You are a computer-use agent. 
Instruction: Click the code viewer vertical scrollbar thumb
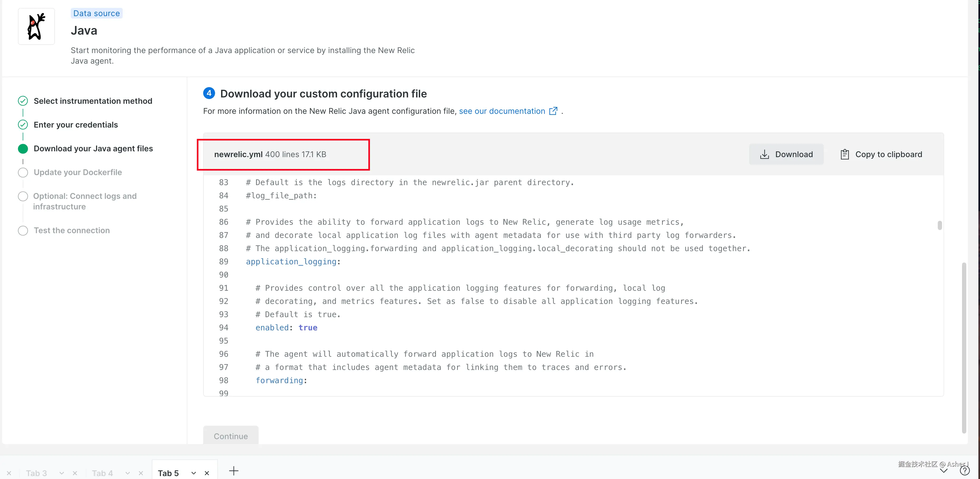tap(939, 226)
